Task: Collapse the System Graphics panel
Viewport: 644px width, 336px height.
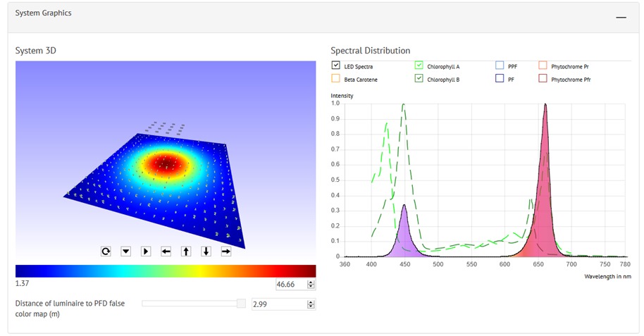Action: pos(621,16)
